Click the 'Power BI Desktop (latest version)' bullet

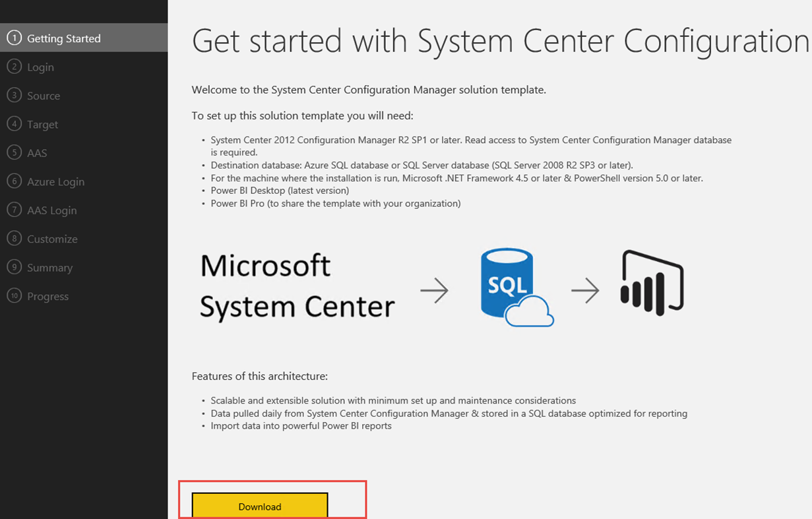(280, 191)
